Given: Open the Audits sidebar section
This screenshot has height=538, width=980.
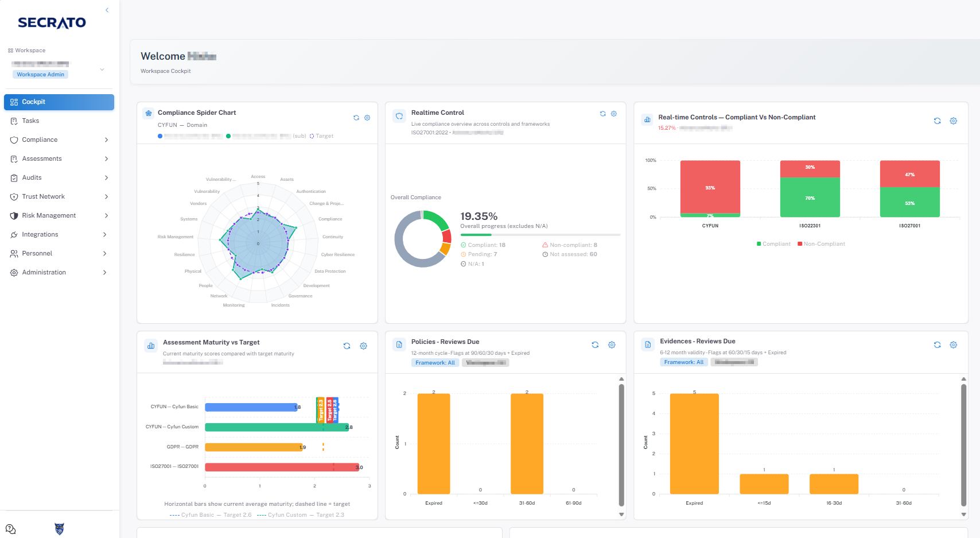Looking at the screenshot, I should (59, 177).
